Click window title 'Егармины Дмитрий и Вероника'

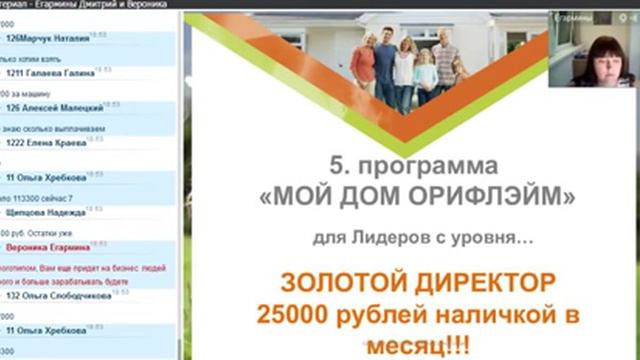(101, 4)
